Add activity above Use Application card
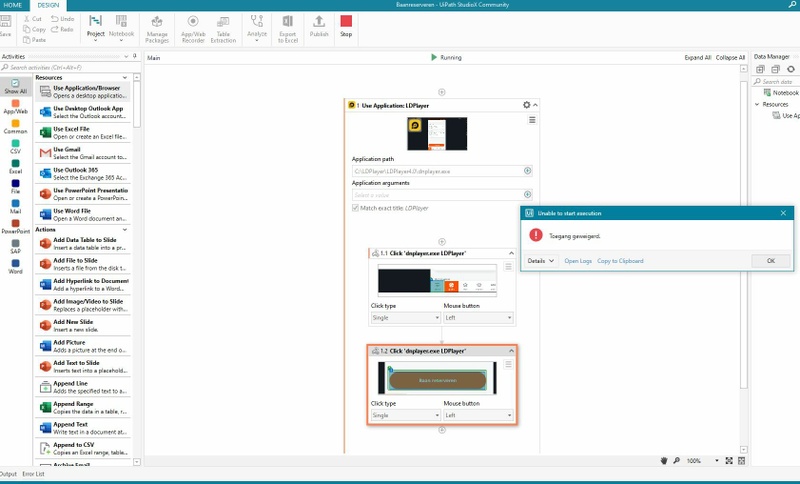Image resolution: width=800 pixels, height=484 pixels. [x=442, y=92]
